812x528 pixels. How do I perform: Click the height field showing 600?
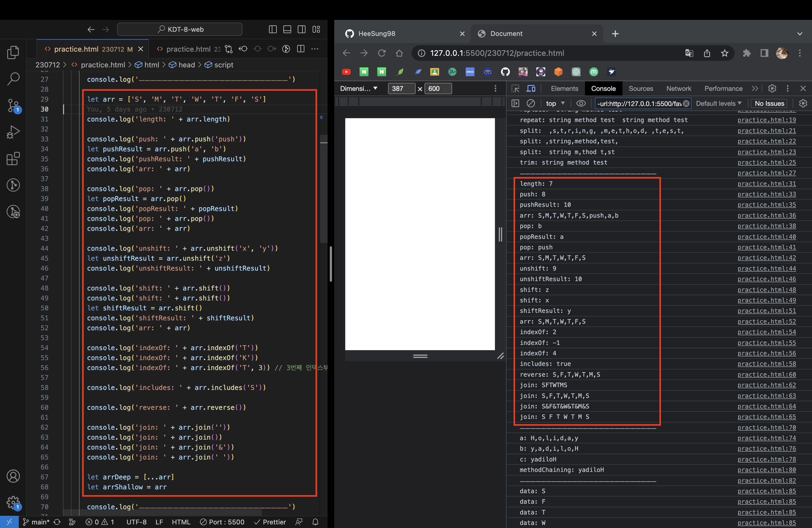pyautogui.click(x=438, y=88)
